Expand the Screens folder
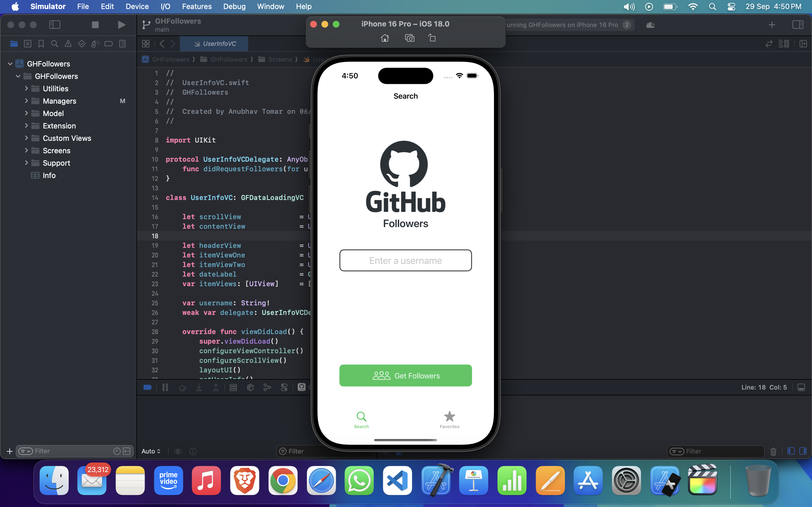 (x=26, y=151)
